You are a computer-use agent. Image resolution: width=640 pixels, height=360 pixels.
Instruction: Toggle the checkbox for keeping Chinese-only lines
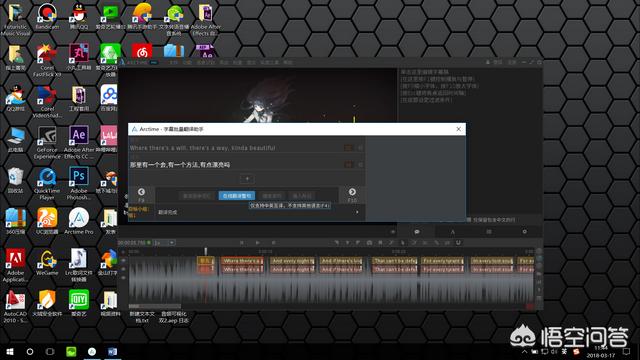[x=469, y=220]
